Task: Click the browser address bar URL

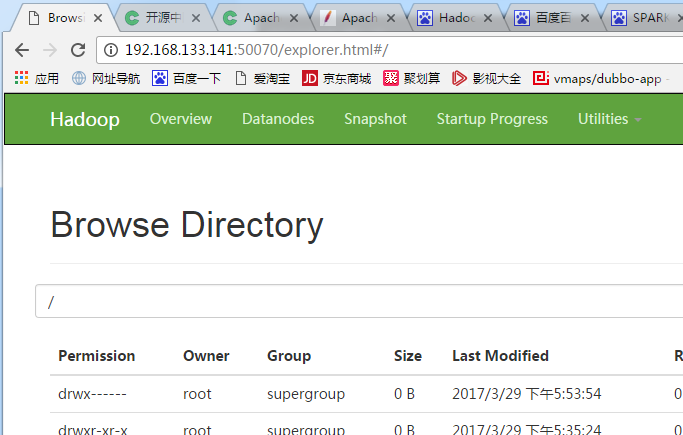Action: point(257,50)
